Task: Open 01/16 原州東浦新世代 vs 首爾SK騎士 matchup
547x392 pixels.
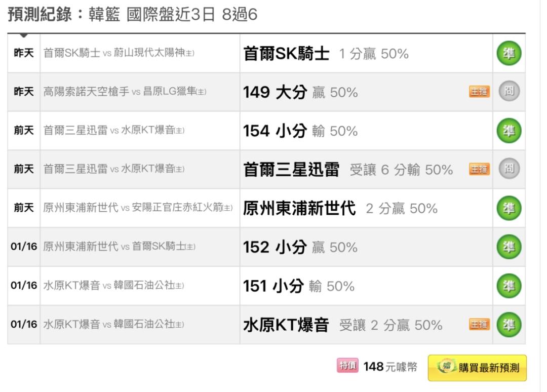Action: pos(120,247)
